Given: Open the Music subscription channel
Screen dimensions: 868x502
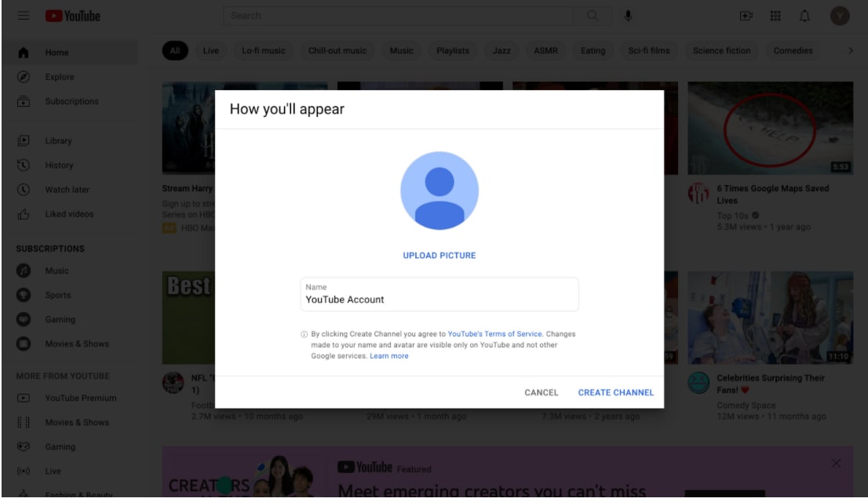Looking at the screenshot, I should click(72, 271).
